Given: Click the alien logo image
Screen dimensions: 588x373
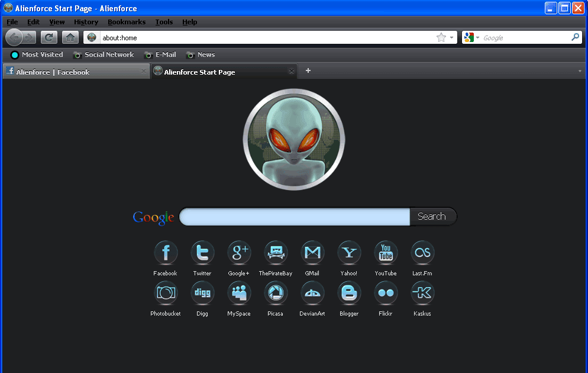Looking at the screenshot, I should tap(294, 140).
